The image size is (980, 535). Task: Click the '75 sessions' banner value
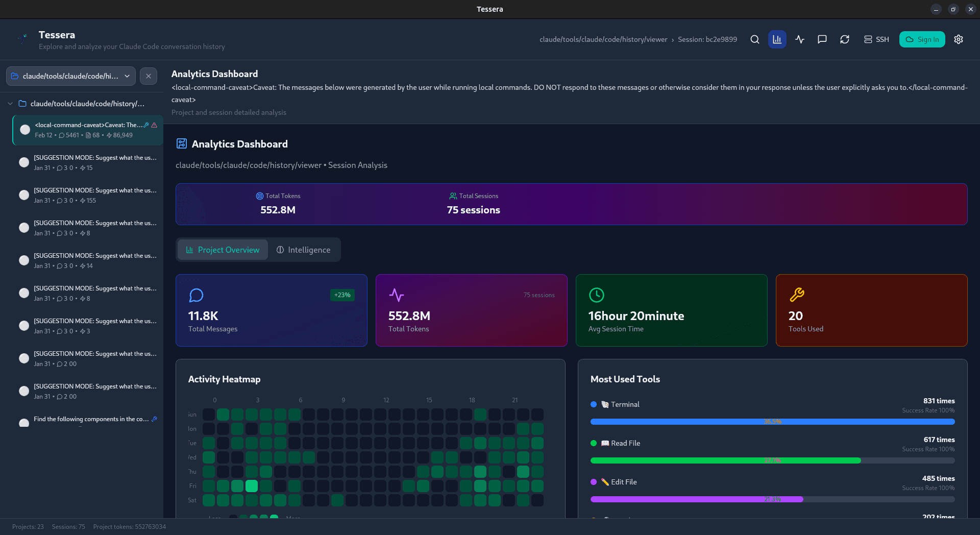click(473, 210)
